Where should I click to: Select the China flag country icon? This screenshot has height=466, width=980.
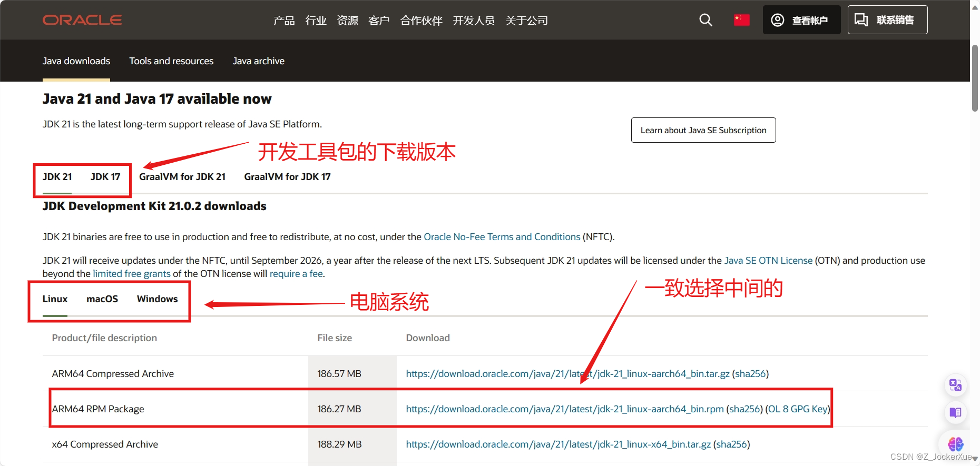pos(741,20)
